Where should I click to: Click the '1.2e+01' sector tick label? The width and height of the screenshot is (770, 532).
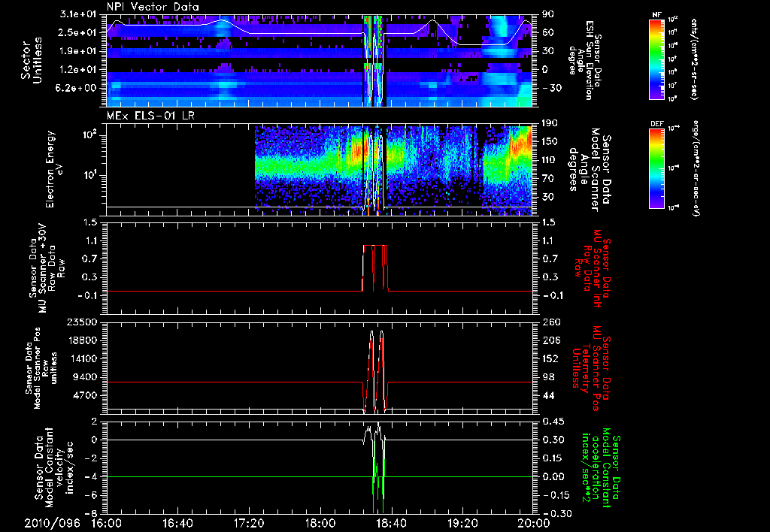(x=79, y=70)
